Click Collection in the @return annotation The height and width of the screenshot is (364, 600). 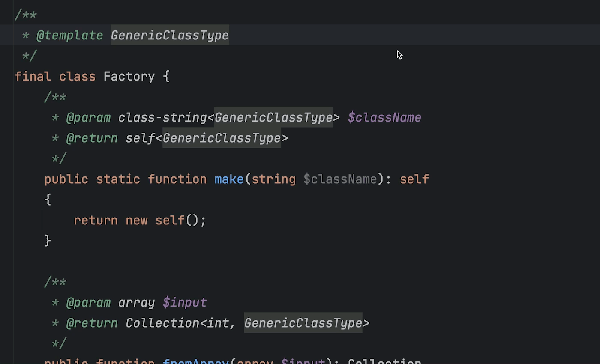tap(162, 323)
